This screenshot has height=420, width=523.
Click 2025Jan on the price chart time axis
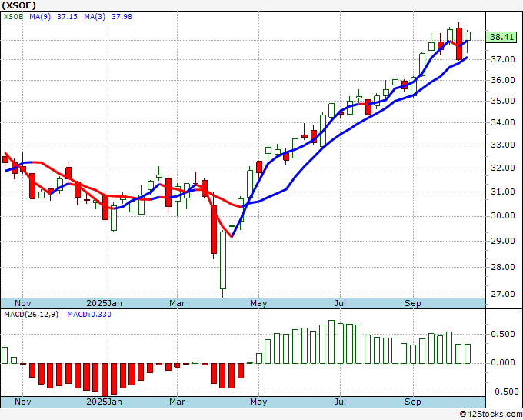click(104, 303)
